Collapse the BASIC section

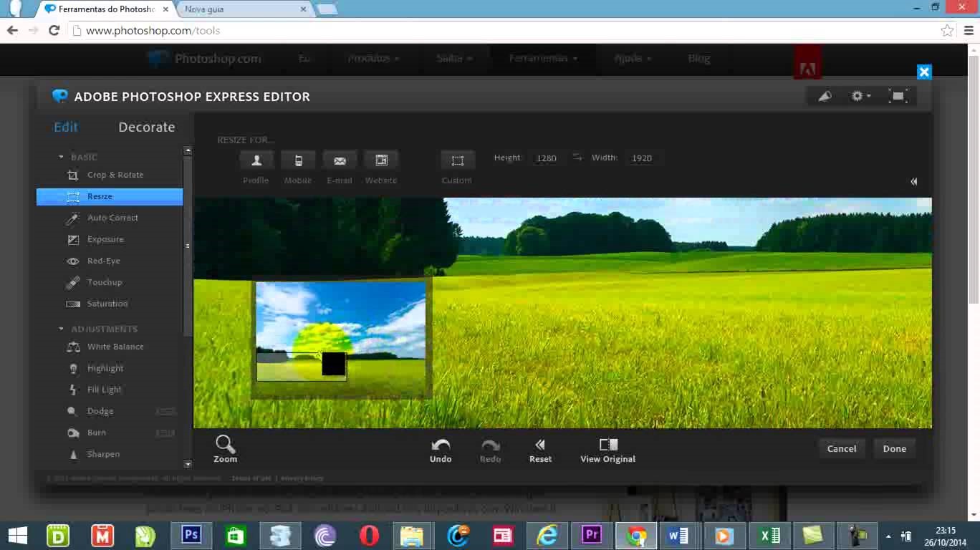[x=61, y=157]
